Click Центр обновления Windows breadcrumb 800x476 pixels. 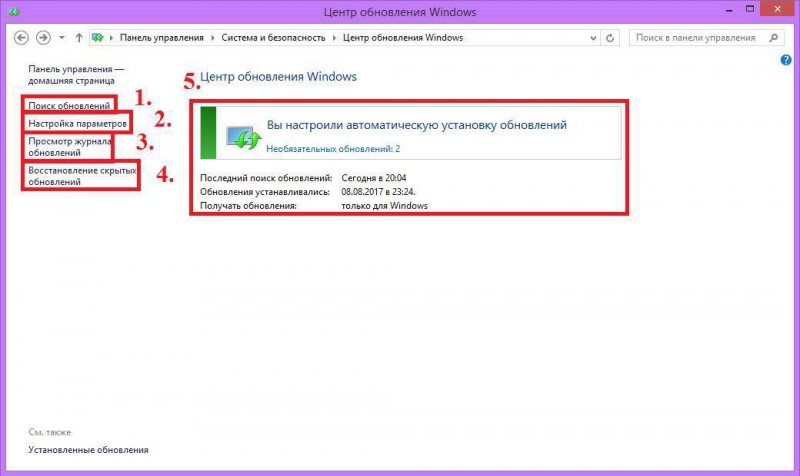point(403,38)
